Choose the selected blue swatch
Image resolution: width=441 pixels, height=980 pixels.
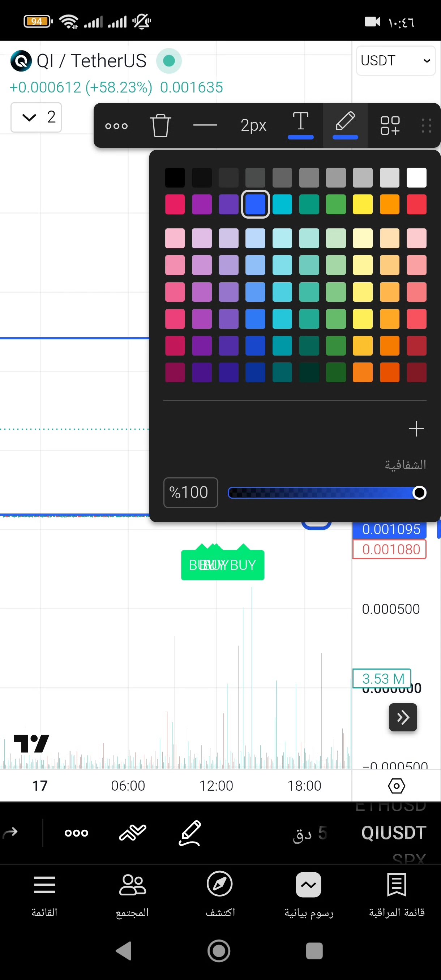coord(255,204)
